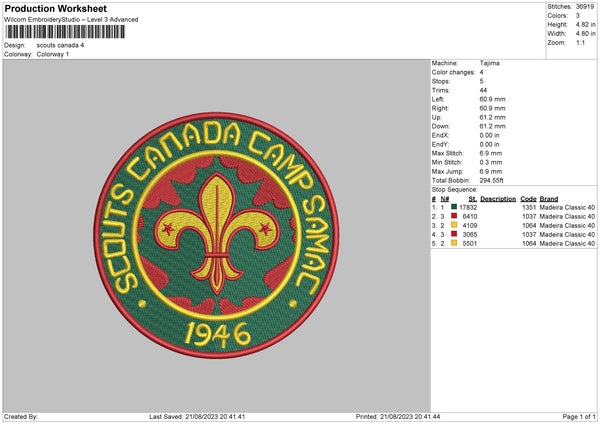Click the 'Printed: 21/08/2023 20.41.44' footer text
Image resolution: width=600 pixels, height=424 pixels.
pos(398,417)
